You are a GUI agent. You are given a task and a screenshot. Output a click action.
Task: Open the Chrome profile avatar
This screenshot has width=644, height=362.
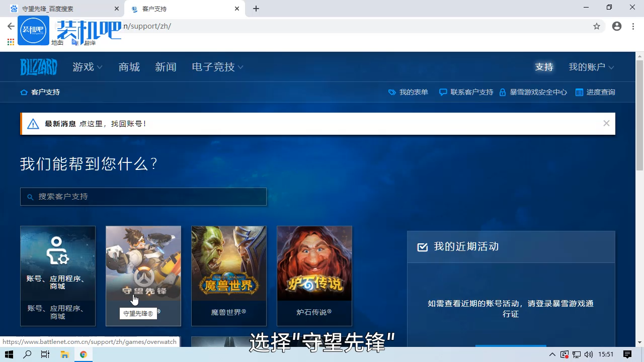[616, 26]
